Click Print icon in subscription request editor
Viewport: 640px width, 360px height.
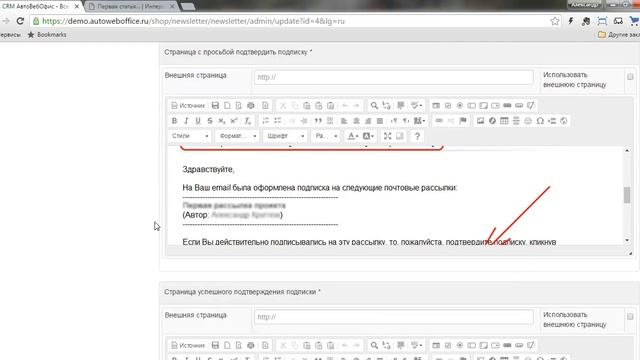coord(251,106)
